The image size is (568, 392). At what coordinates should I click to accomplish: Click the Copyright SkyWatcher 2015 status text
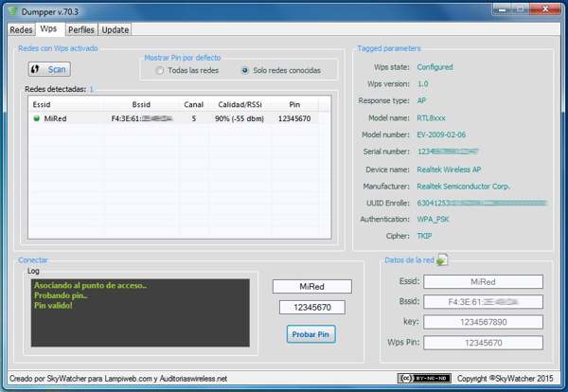coord(505,378)
